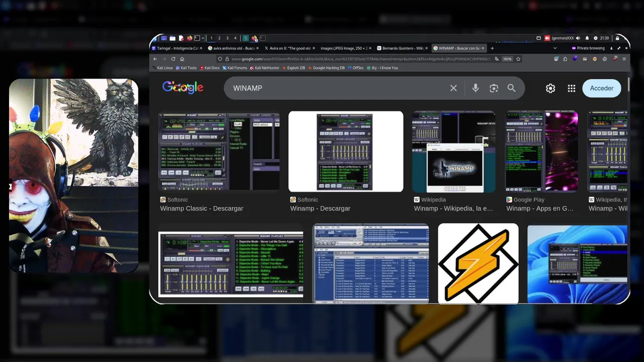The height and width of the screenshot is (362, 644).
Task: Switch to workspace 3
Action: tap(227, 38)
